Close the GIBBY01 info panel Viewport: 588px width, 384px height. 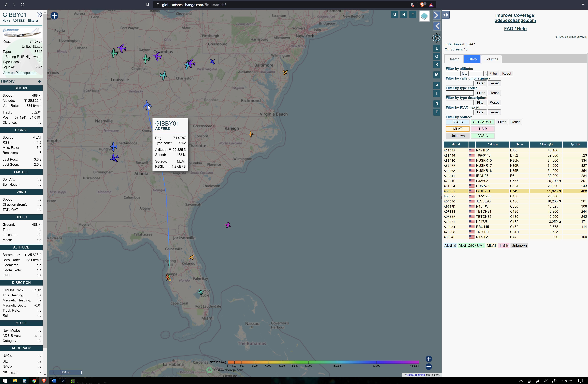pos(39,15)
